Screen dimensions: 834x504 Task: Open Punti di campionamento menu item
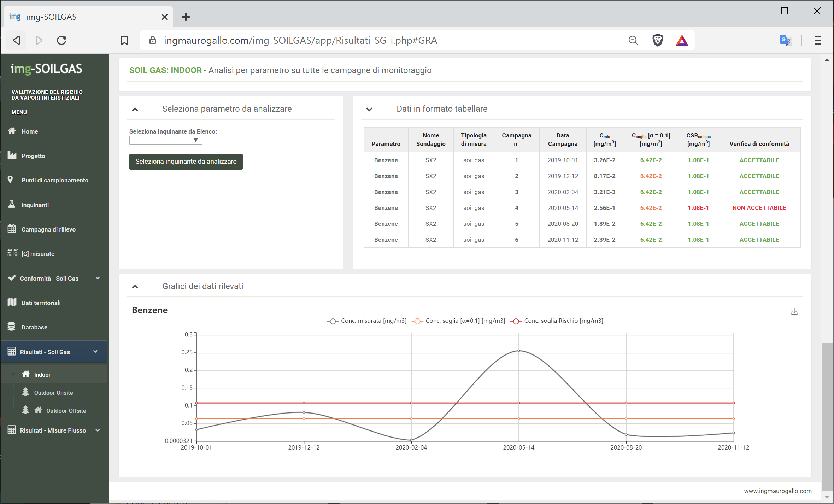click(55, 180)
